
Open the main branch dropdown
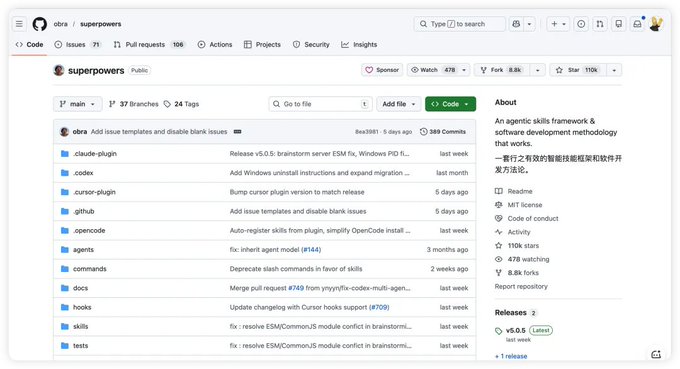point(78,104)
